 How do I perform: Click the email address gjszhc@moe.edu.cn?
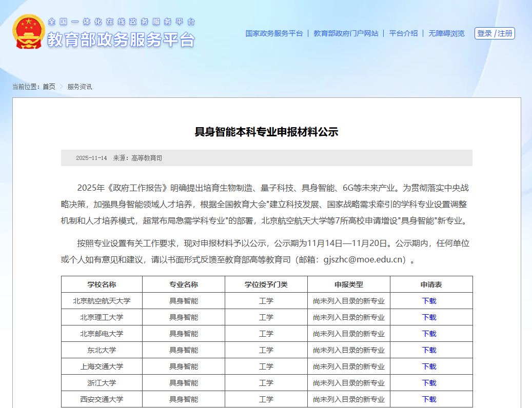tap(363, 260)
